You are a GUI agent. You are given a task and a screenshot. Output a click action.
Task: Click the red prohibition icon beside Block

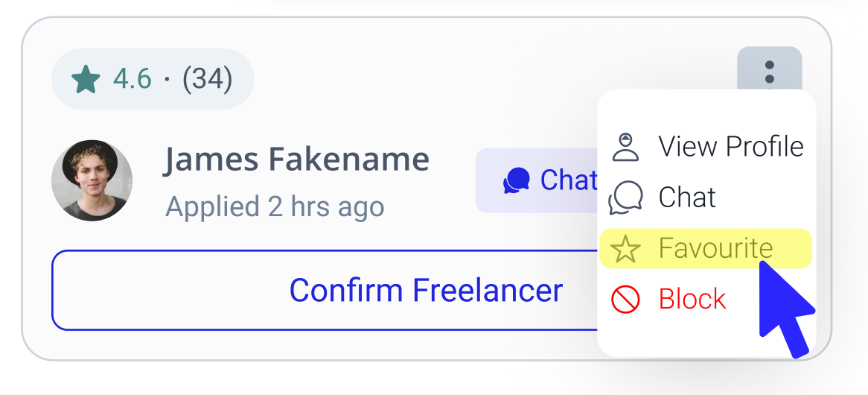click(625, 300)
